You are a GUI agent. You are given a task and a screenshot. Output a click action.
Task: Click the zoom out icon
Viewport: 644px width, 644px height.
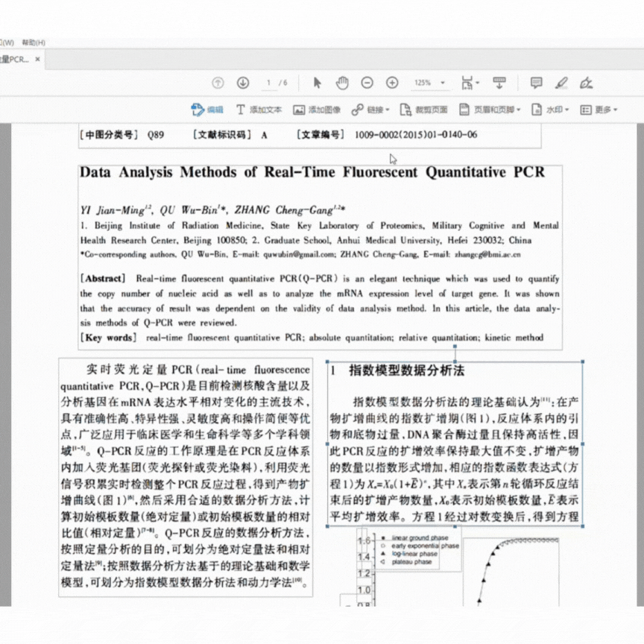pyautogui.click(x=366, y=83)
